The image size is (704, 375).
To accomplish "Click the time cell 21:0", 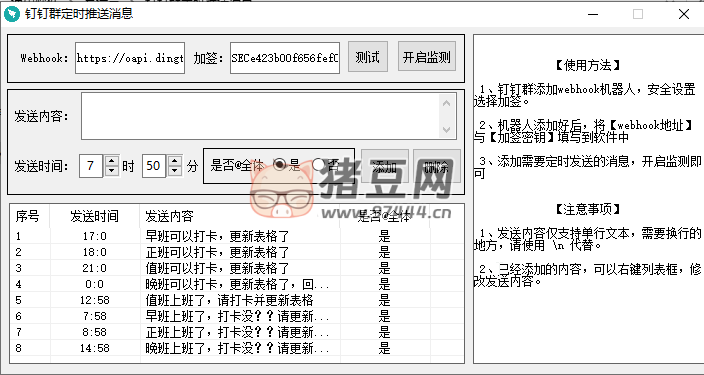I will click(95, 269).
